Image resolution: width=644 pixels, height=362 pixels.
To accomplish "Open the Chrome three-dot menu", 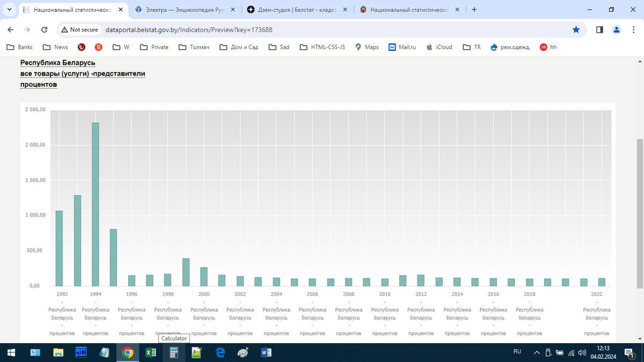I will (x=633, y=29).
